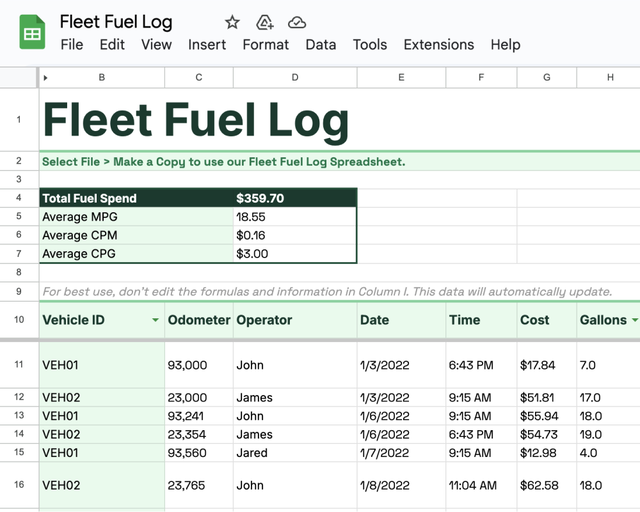Screen dimensions: 640x512
Task: Select the Total Fuel Spend label cell
Action: tap(136, 198)
